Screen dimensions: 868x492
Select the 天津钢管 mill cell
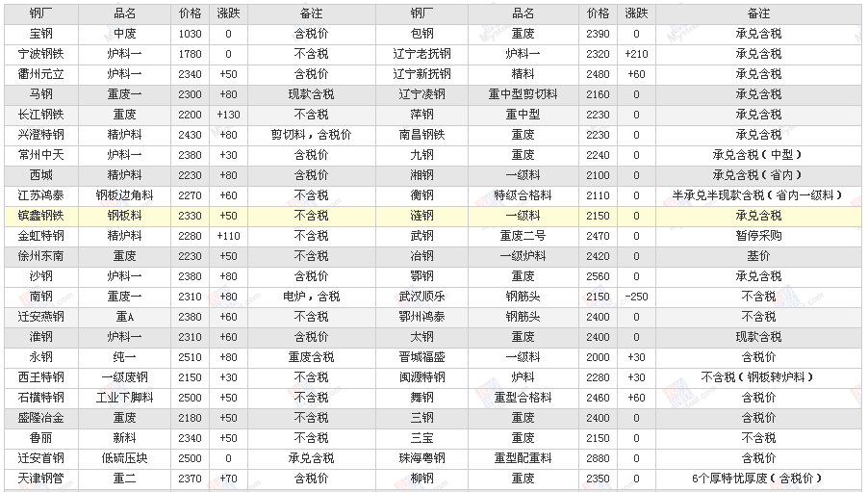click(x=41, y=479)
